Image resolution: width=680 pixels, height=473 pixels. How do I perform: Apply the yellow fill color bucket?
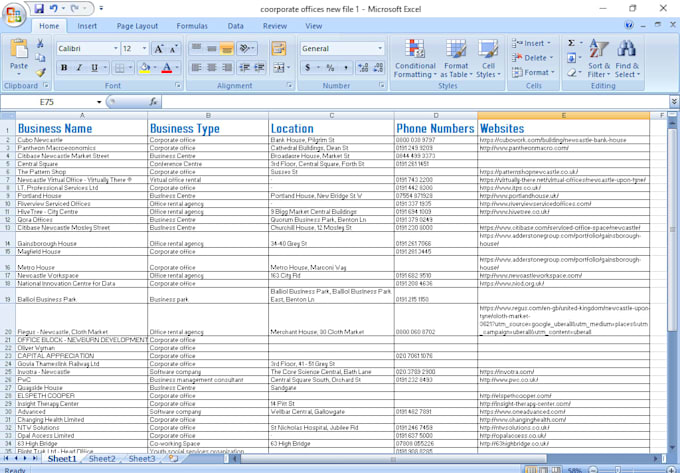coord(145,68)
